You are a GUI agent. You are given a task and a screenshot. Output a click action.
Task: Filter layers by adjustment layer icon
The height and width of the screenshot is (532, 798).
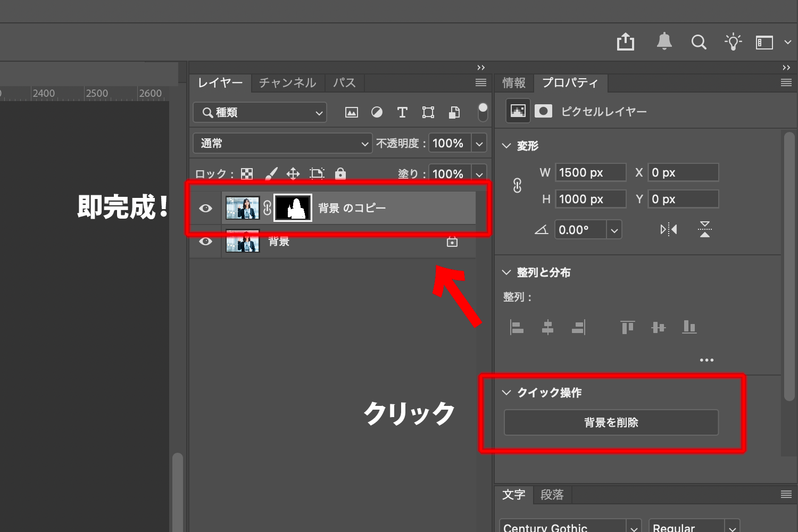click(x=377, y=112)
